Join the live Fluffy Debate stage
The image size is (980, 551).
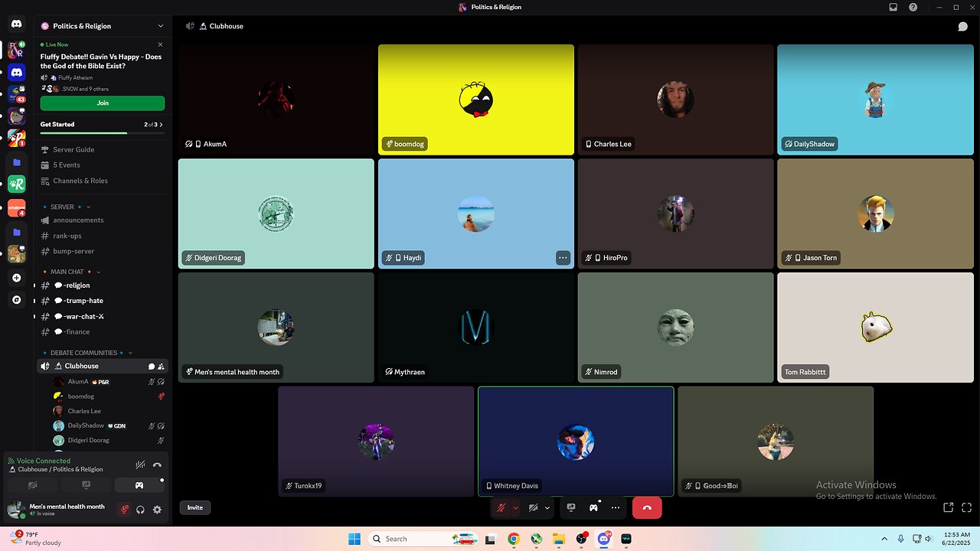point(103,103)
